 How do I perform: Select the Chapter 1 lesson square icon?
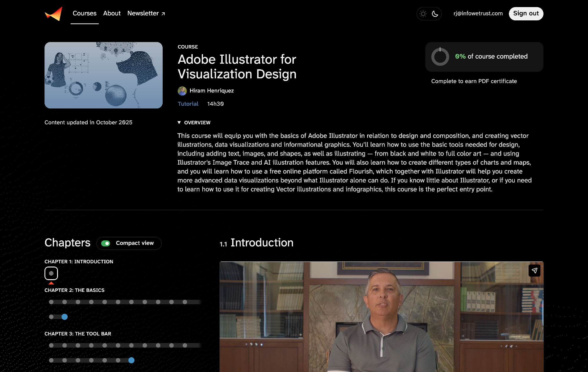click(51, 273)
